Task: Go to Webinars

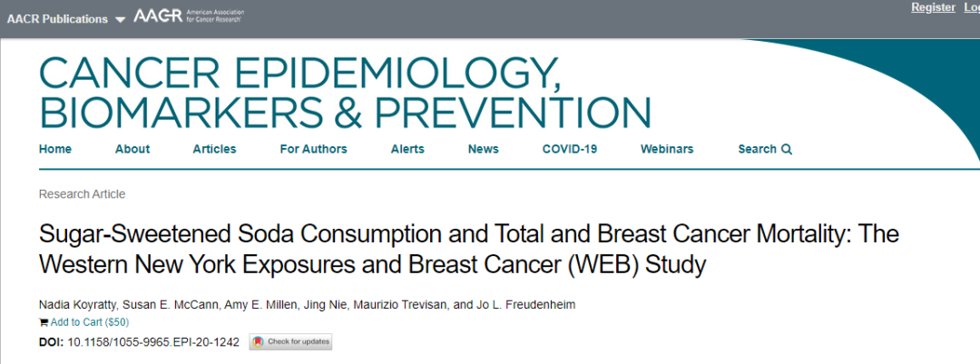Action: (x=667, y=149)
